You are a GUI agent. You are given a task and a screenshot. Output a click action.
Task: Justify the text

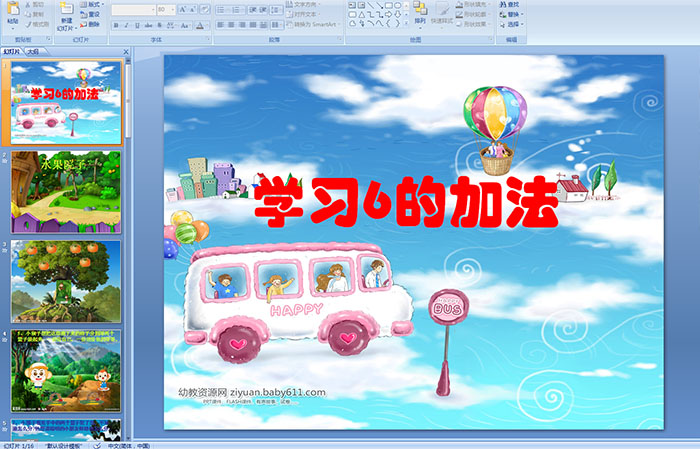[253, 25]
